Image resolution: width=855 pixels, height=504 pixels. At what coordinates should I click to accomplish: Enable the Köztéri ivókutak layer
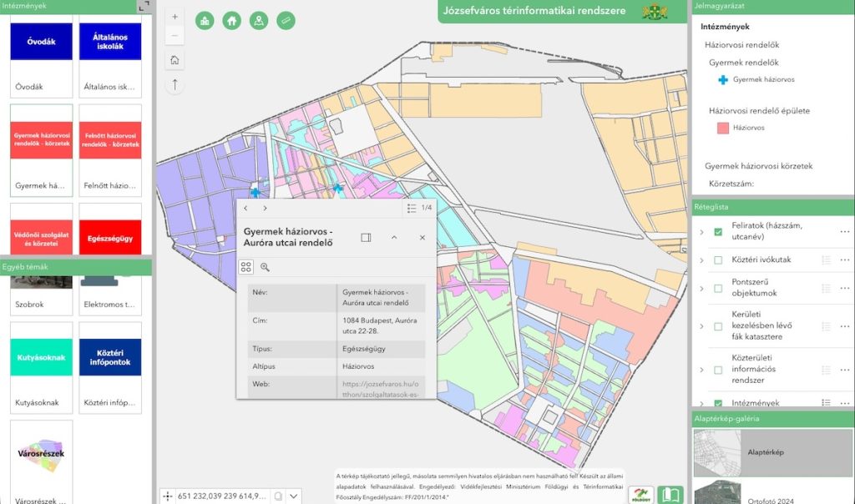coord(718,260)
